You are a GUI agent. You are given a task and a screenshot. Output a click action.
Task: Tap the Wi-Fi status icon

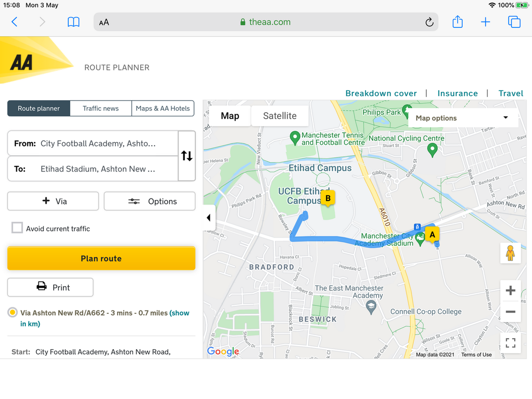pos(492,5)
